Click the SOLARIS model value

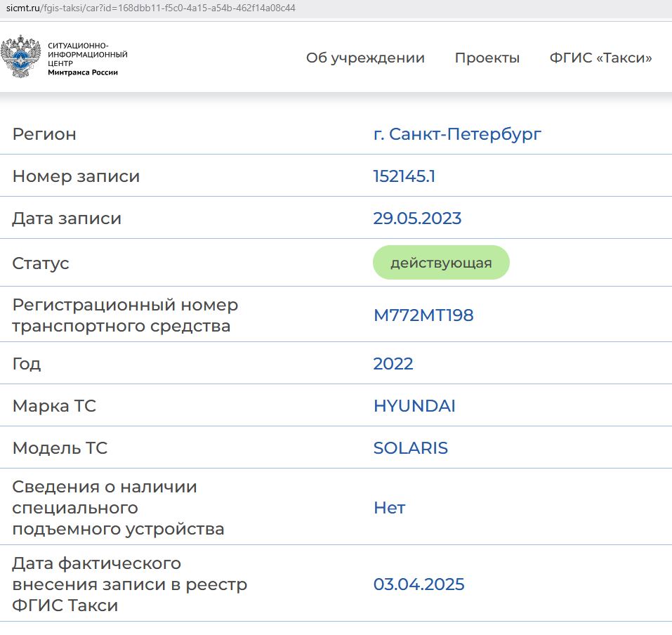(410, 448)
